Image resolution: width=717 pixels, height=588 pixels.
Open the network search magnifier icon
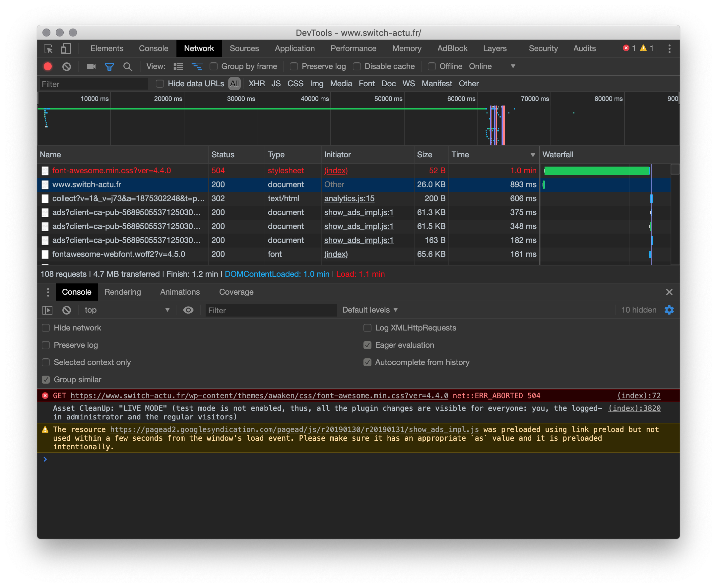tap(128, 67)
